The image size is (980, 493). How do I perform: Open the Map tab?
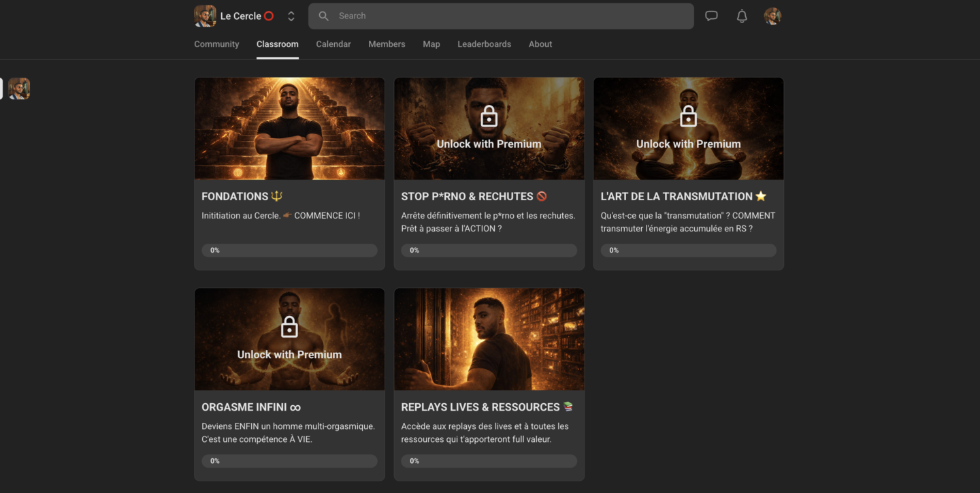tap(431, 44)
